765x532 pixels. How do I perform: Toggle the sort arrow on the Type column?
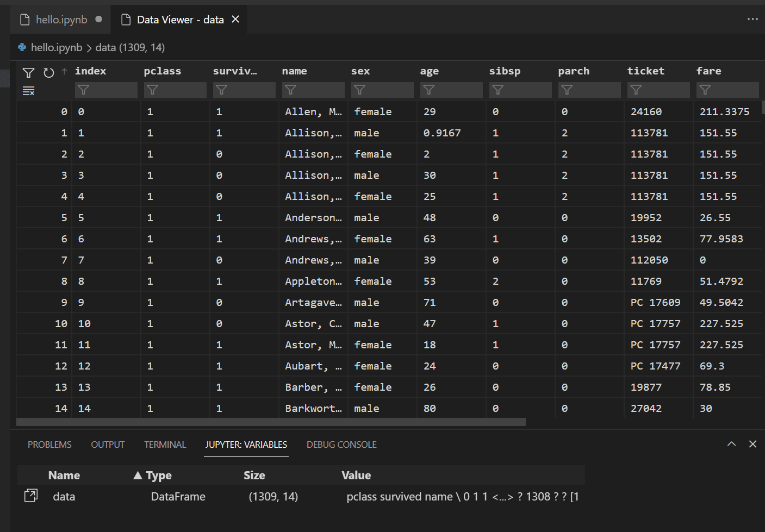click(138, 475)
